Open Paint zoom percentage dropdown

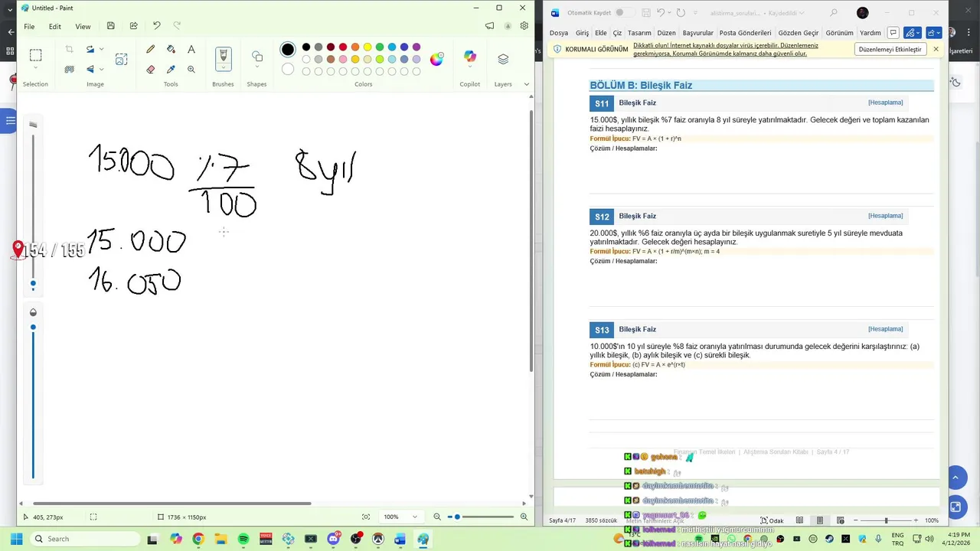click(415, 517)
